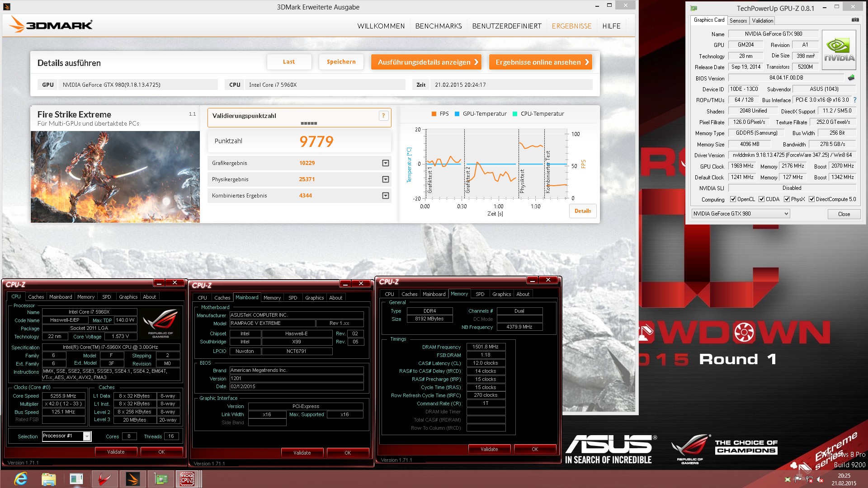This screenshot has width=868, height=488.
Task: Click Ergebnisse online ansehen button
Action: [x=541, y=62]
